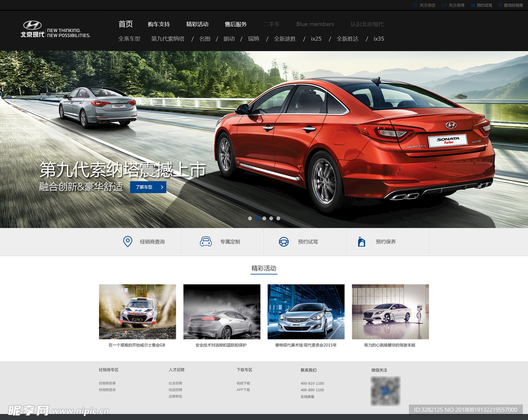Select the 瑞纳 model link
Image resolution: width=528 pixels, height=420 pixels.
click(x=254, y=39)
